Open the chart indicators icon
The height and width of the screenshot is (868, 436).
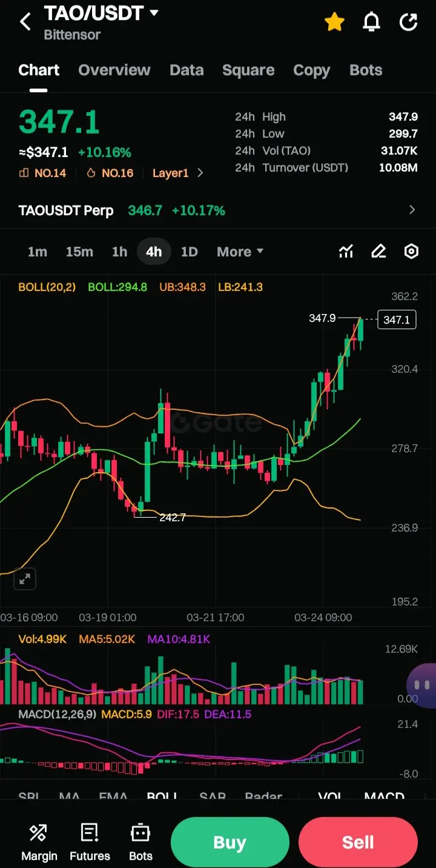click(x=346, y=252)
